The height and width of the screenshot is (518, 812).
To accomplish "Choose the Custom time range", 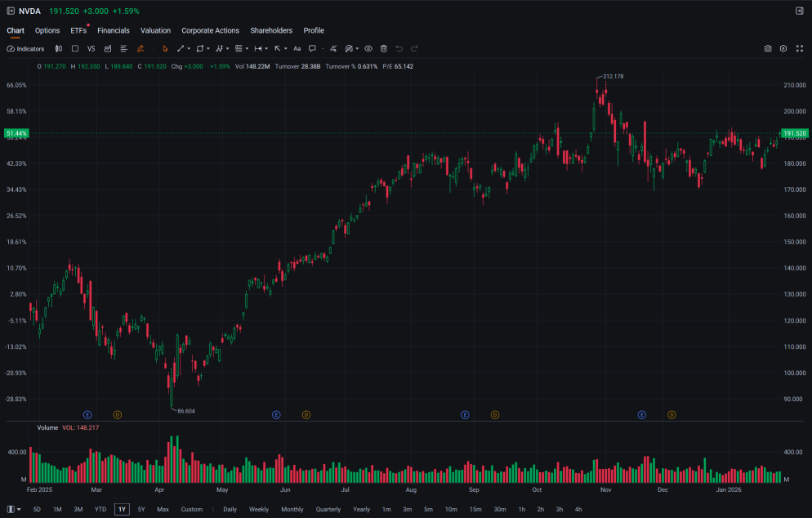I will coord(192,510).
